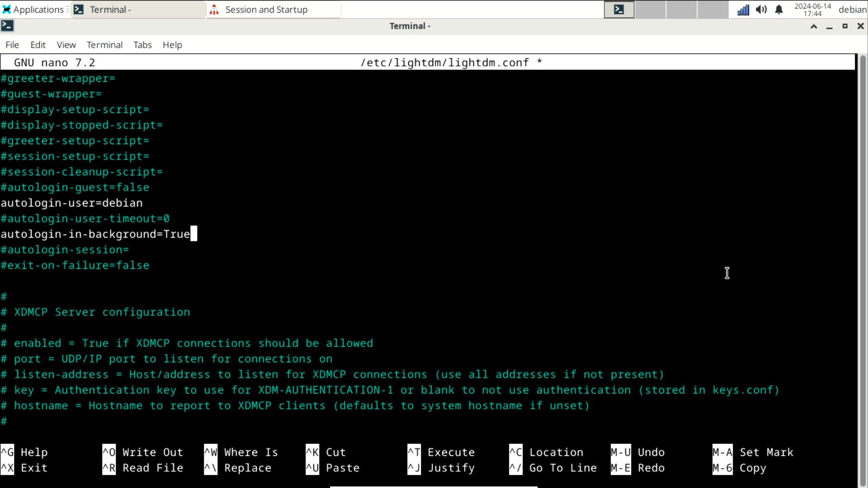Click the ^\ Replace shortcut hint
Image resolution: width=868 pixels, height=488 pixels.
[238, 468]
